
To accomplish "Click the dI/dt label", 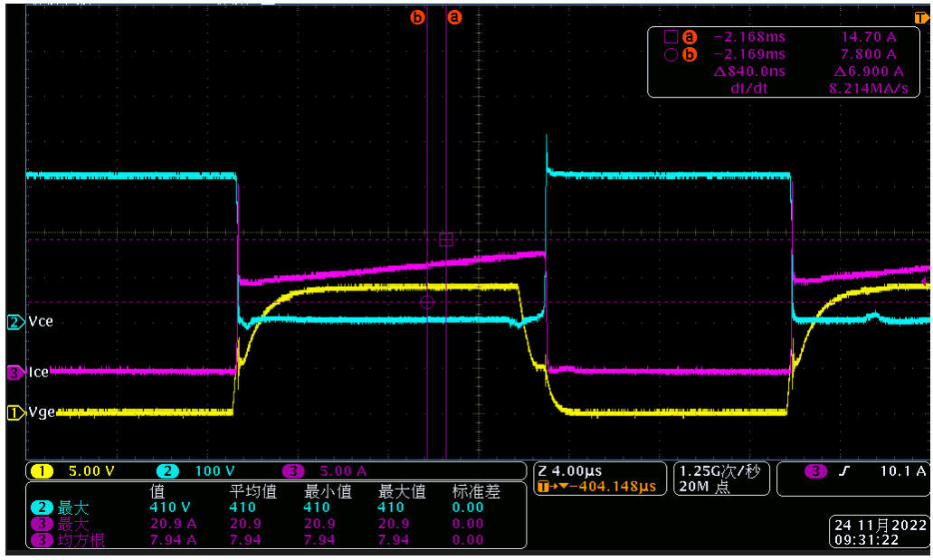I will pyautogui.click(x=749, y=89).
